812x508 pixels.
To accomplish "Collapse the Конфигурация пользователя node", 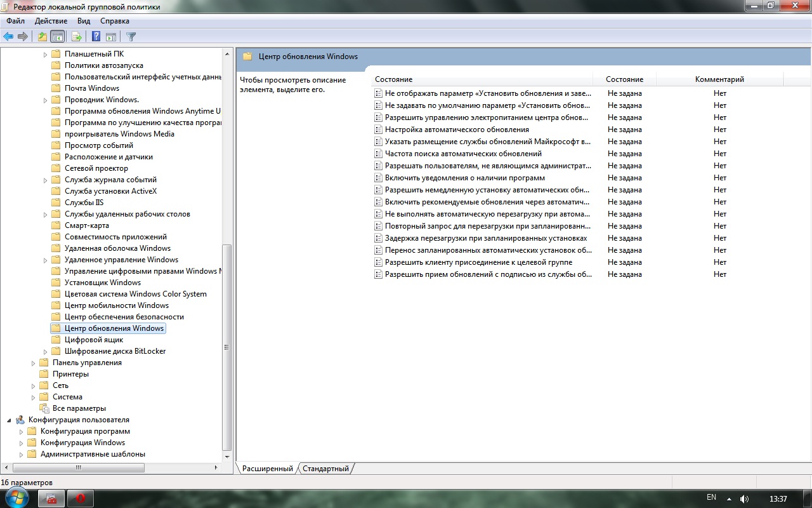I will pos(9,420).
